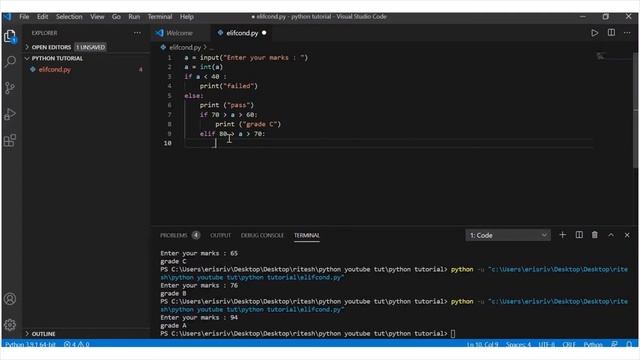Split the editor to the right
640x360 pixels.
point(611,33)
